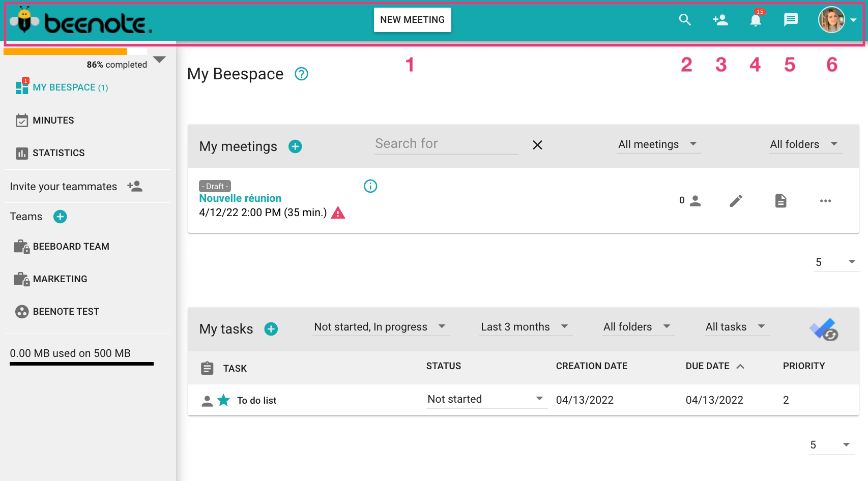
Task: Click the 0 participants person icon
Action: pyautogui.click(x=695, y=201)
